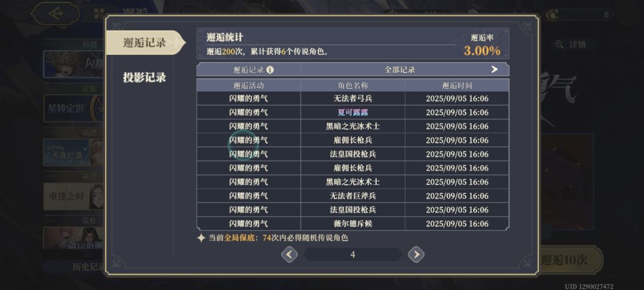Image resolution: width=644 pixels, height=290 pixels.
Task: Go to the next records page
Action: pos(416,255)
